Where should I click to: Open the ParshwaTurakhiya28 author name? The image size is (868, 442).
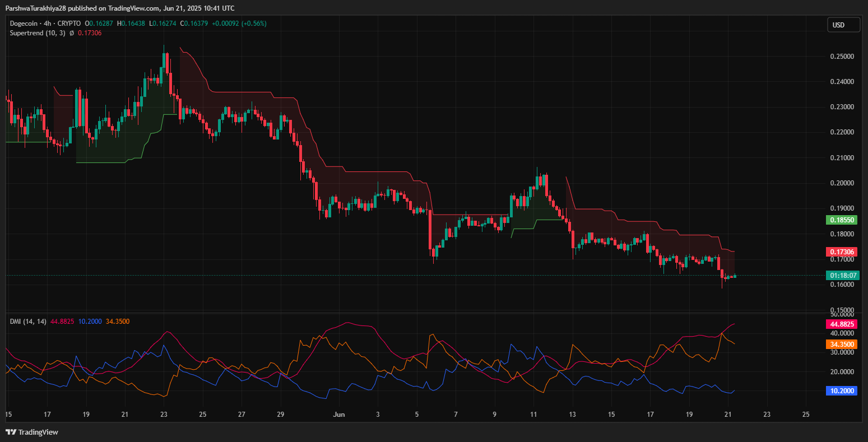coord(36,8)
